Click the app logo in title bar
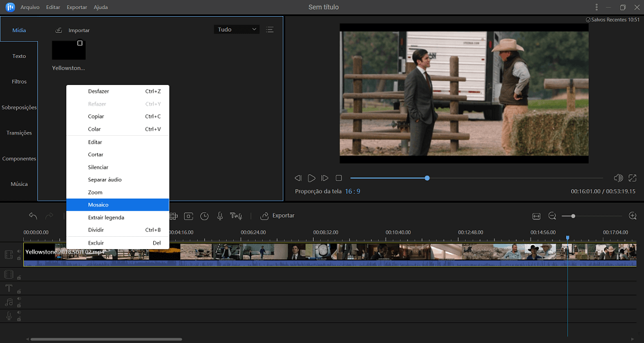This screenshot has height=343, width=644. point(10,7)
